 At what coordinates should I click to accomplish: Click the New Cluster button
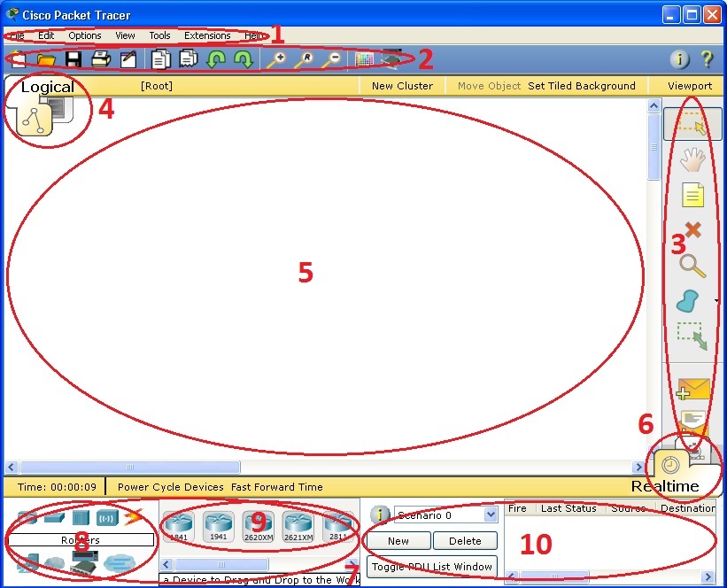(401, 86)
